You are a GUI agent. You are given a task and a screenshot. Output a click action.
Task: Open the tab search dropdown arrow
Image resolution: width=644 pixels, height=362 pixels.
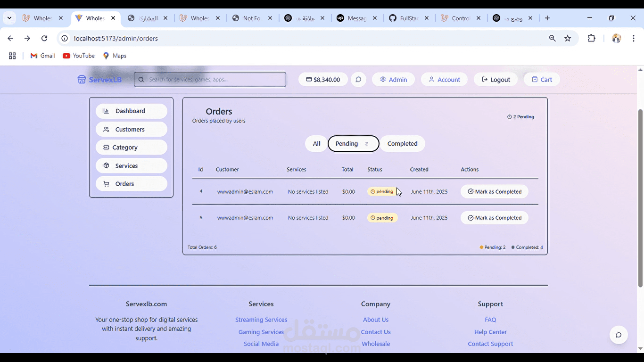[x=9, y=18]
